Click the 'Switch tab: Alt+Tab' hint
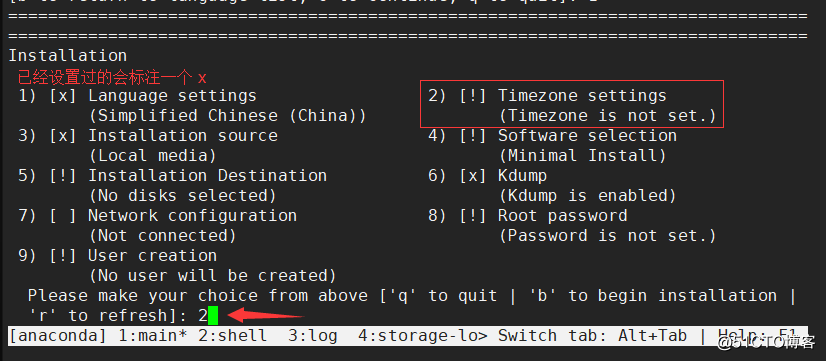826x361 pixels. (593, 336)
